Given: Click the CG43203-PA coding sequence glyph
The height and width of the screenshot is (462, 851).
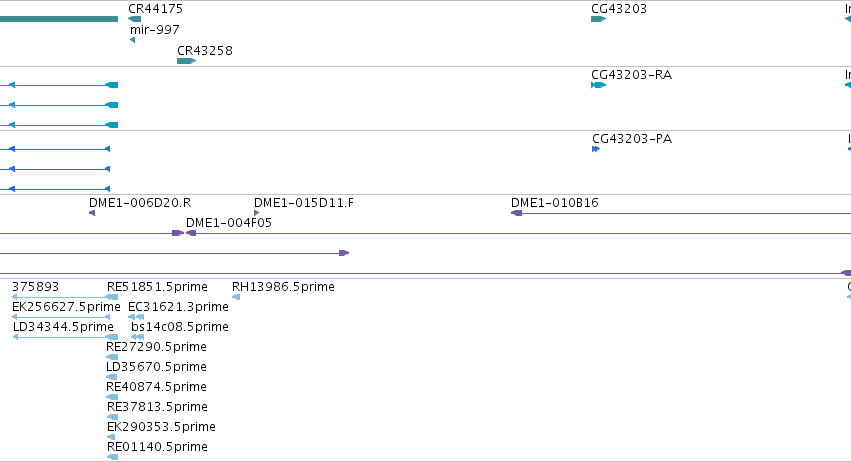Looking at the screenshot, I should (596, 149).
